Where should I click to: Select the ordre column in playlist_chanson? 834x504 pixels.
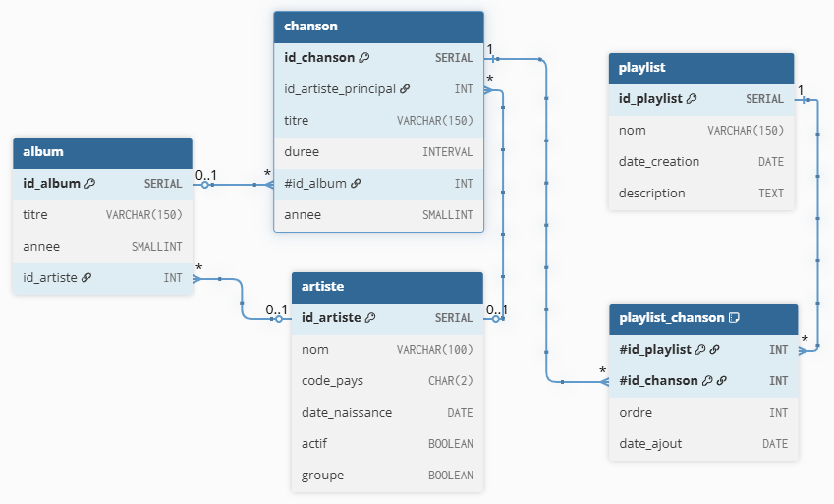pyautogui.click(x=703, y=413)
